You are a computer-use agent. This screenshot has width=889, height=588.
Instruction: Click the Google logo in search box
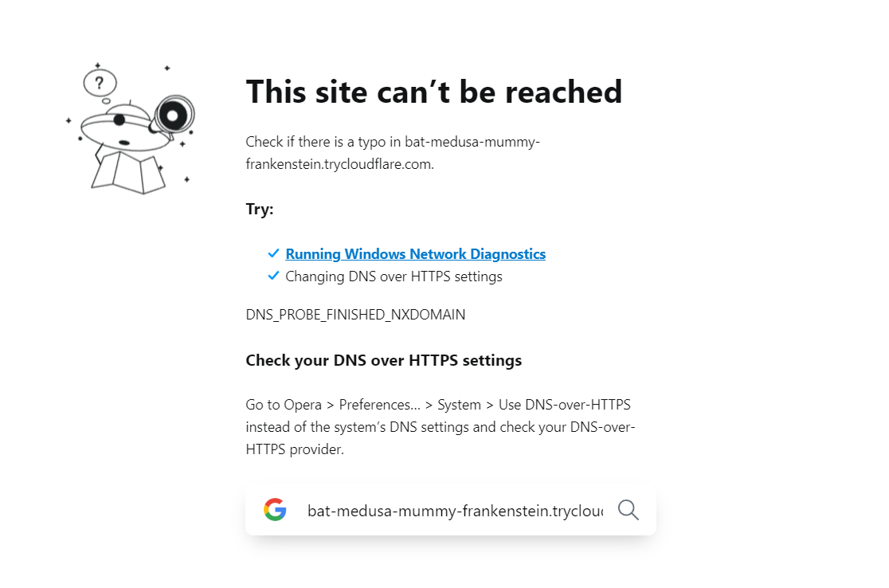275,510
